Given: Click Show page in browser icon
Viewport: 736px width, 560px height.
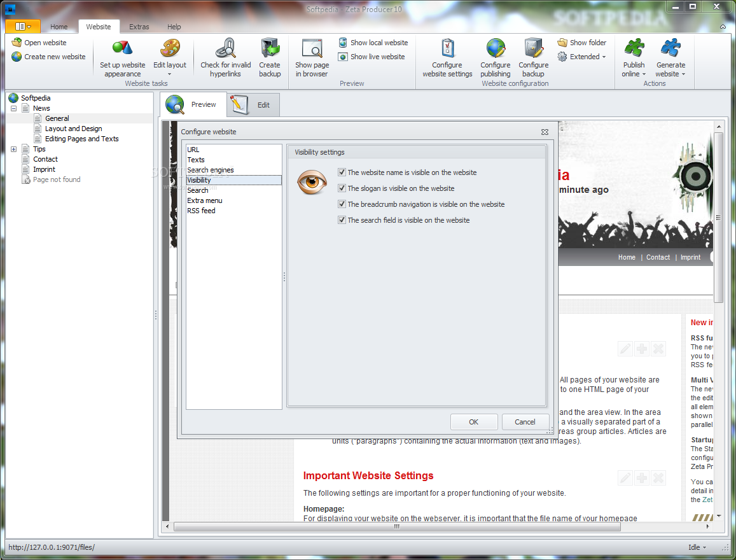Looking at the screenshot, I should tap(312, 48).
